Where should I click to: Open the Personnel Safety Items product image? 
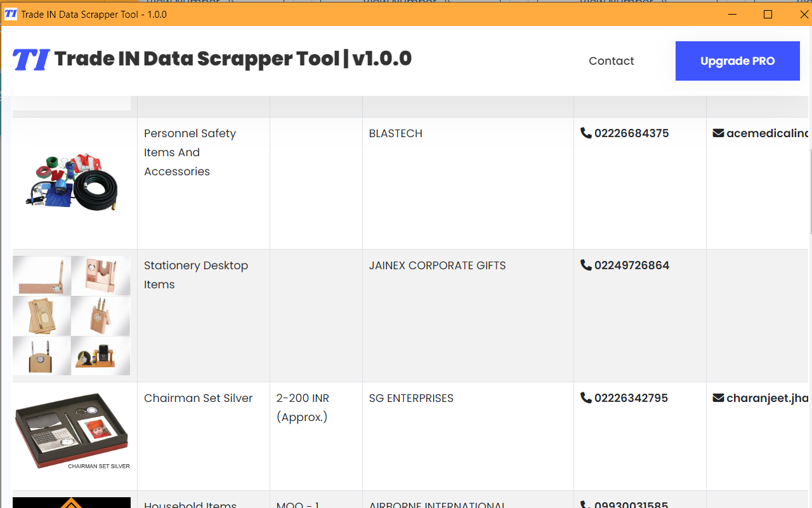72,183
